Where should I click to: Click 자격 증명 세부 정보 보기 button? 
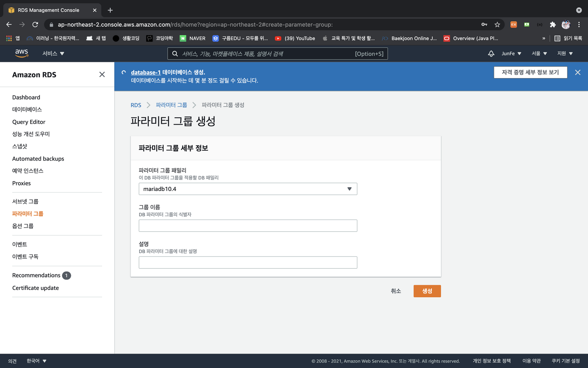click(x=531, y=72)
